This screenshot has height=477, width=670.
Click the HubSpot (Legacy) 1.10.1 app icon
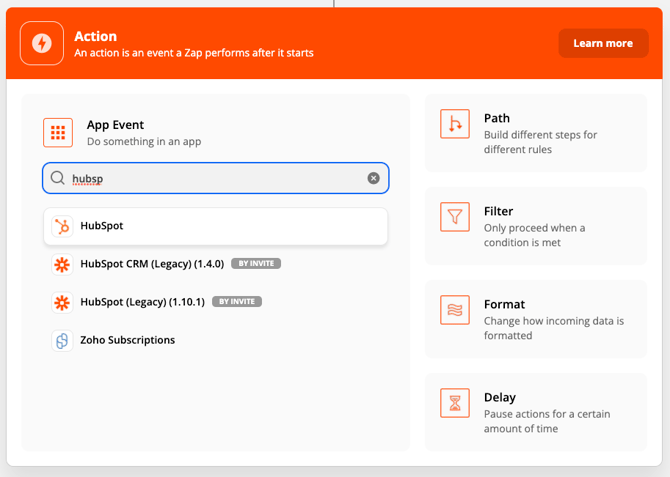(x=62, y=302)
